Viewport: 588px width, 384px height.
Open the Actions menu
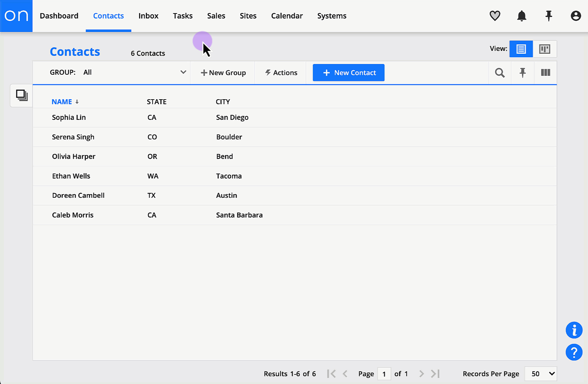(x=281, y=73)
